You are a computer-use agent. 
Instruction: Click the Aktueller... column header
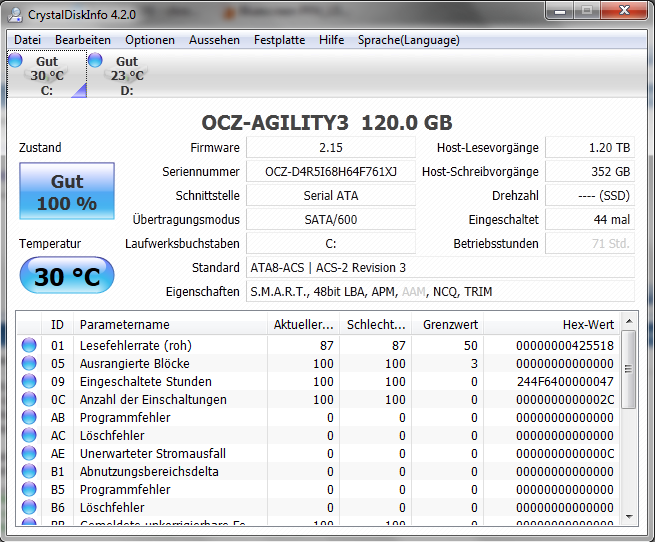tap(303, 325)
